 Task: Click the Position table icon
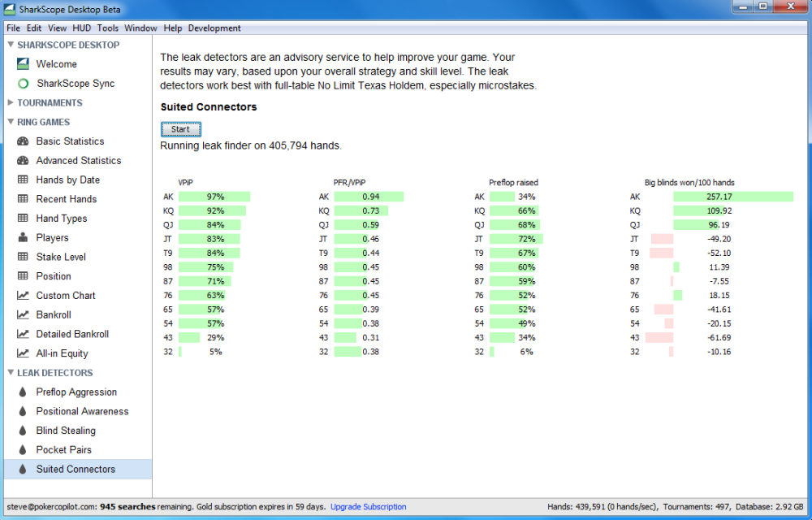[23, 276]
